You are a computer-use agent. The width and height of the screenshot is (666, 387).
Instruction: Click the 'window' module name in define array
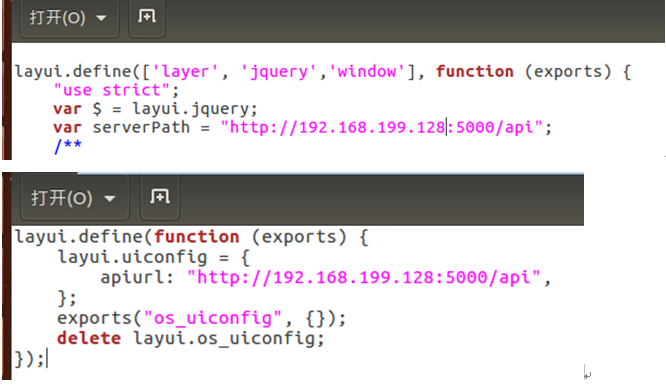click(x=367, y=71)
